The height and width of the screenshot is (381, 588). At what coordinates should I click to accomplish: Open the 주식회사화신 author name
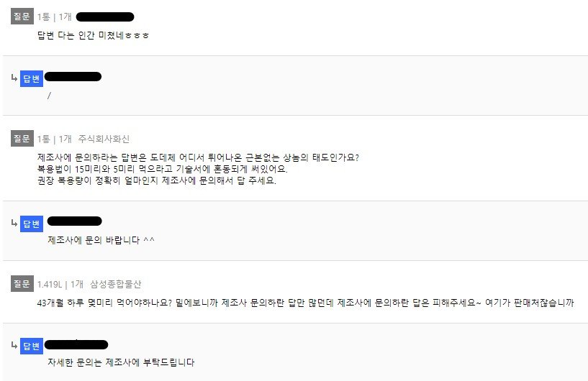[104, 139]
